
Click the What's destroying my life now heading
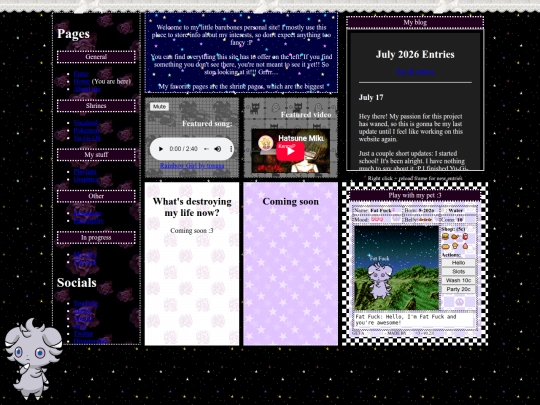(x=192, y=207)
